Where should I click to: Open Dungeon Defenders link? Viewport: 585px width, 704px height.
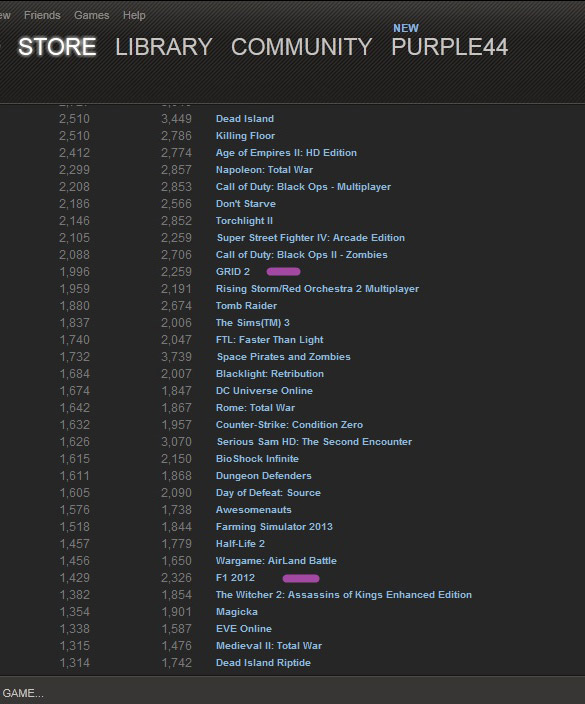tap(264, 476)
